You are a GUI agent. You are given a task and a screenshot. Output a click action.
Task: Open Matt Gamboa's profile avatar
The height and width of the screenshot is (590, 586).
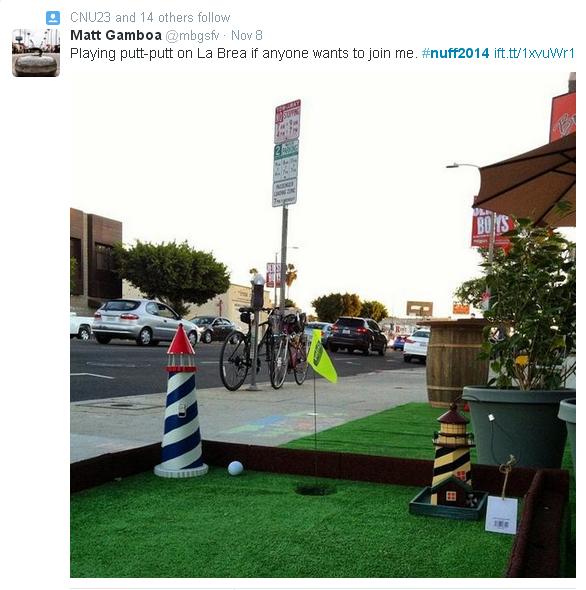pos(36,53)
